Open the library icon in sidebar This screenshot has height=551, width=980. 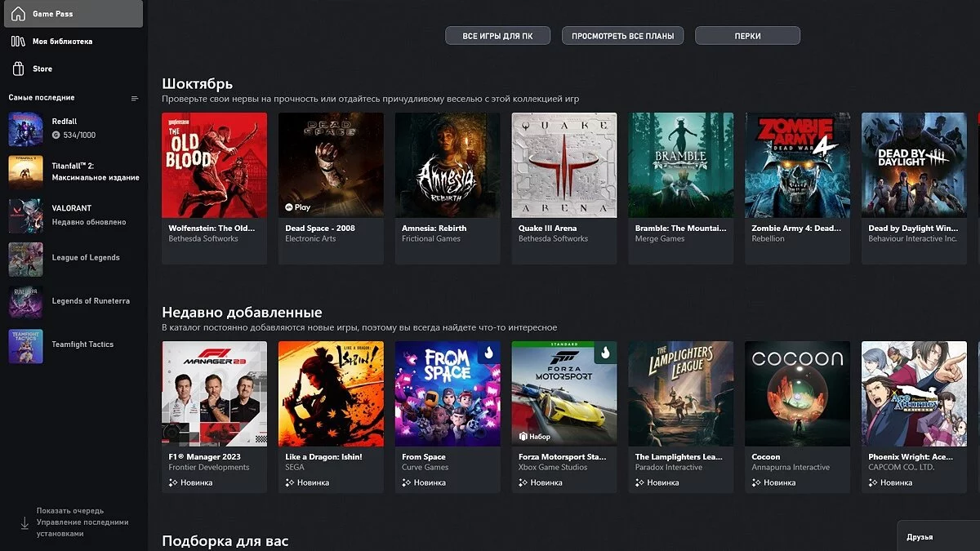pyautogui.click(x=18, y=42)
